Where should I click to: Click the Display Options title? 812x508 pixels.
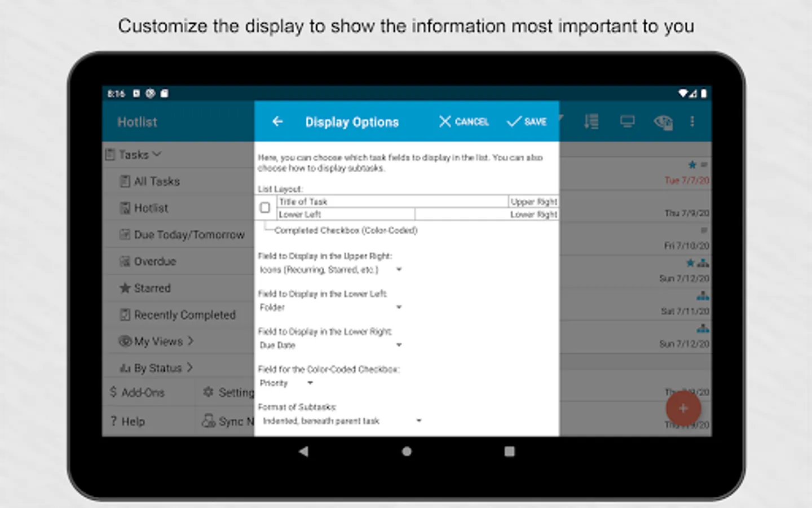coord(352,122)
